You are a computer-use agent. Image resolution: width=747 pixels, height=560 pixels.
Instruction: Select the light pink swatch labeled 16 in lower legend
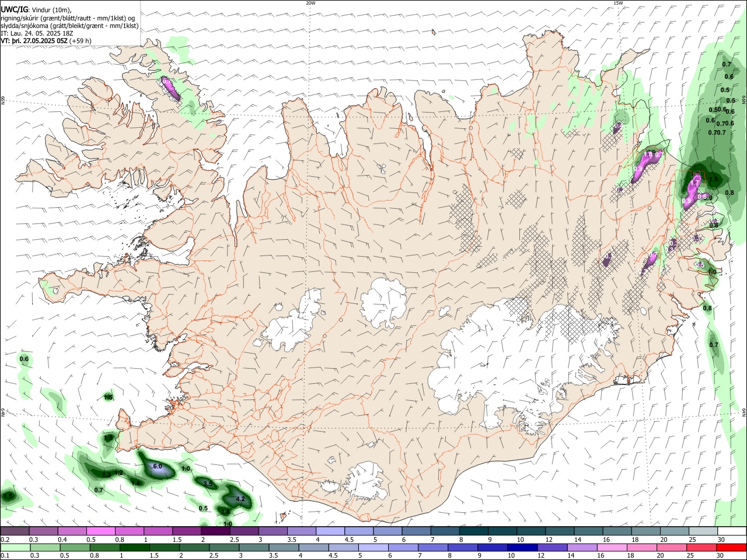612,547
